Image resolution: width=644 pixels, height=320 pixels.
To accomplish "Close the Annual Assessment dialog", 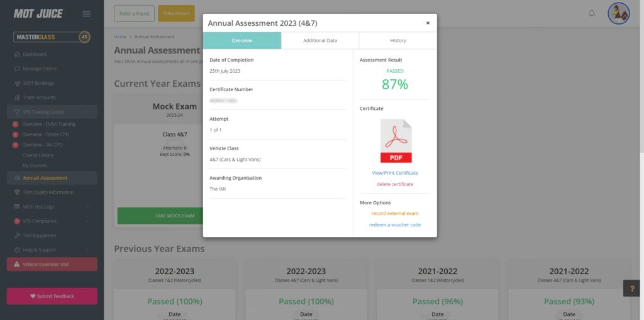I will tap(428, 23).
